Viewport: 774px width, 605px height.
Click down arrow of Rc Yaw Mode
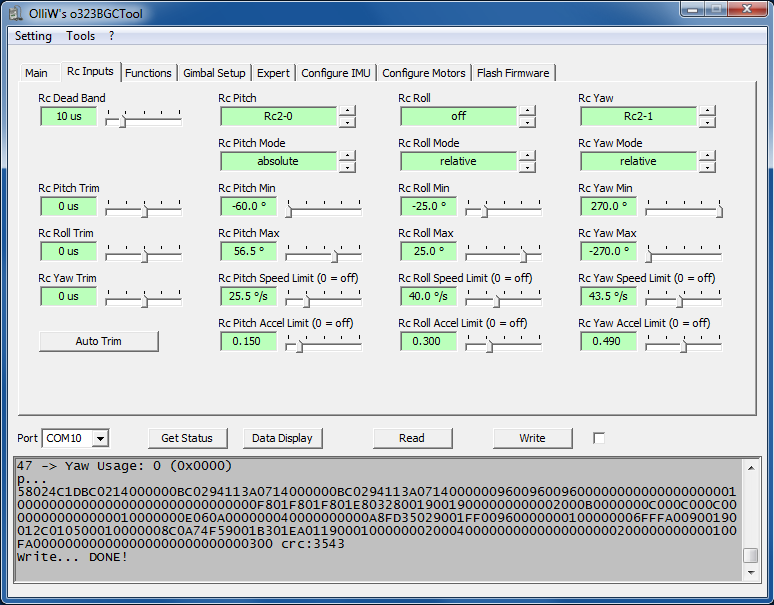click(x=707, y=167)
